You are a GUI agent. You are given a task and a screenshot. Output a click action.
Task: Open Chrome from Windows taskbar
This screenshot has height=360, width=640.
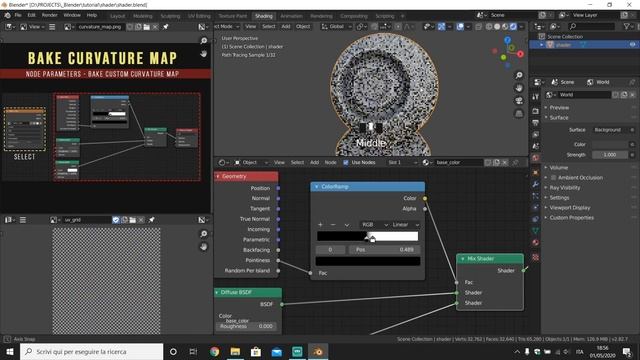click(214, 351)
